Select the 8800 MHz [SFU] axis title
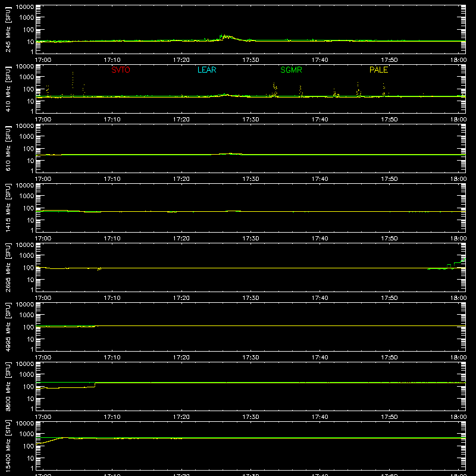476x476 pixels. coord(8,386)
